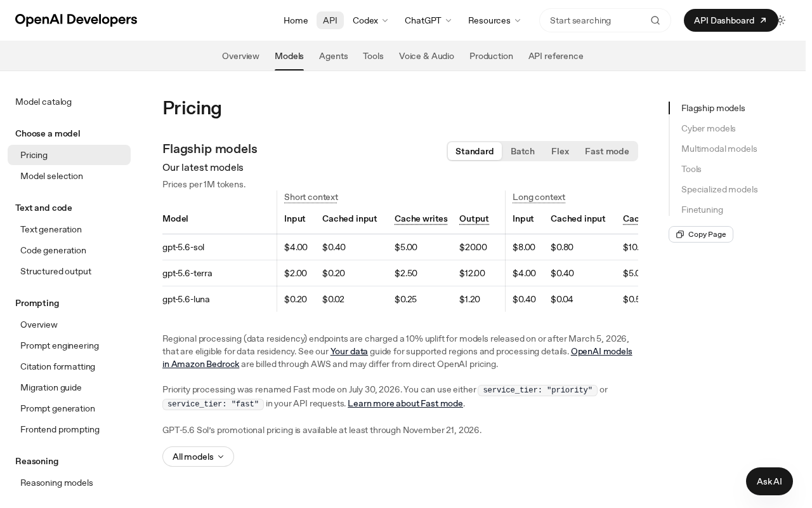Open the Resources dropdown menu
This screenshot has height=508, width=812.
tap(495, 20)
